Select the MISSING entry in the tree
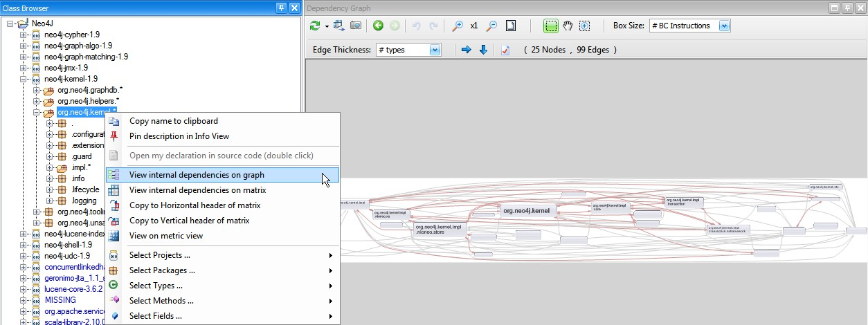This screenshot has width=868, height=325. 60,300
